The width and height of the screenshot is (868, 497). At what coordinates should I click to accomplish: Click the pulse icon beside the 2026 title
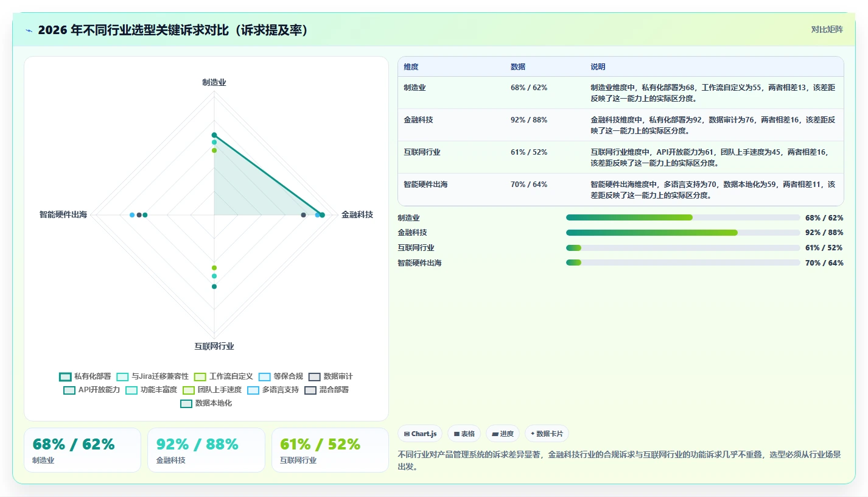tap(29, 30)
